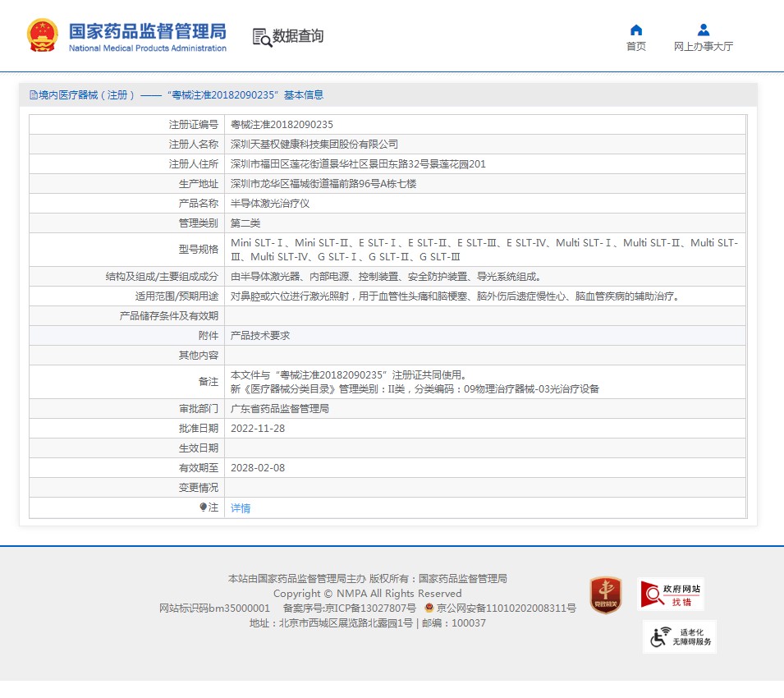Click structure text 由半导体激光器
The width and height of the screenshot is (784, 698).
386,277
